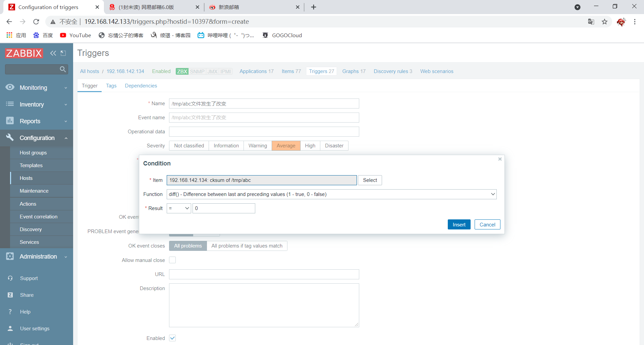Viewport: 644px width, 345px height.
Task: Select OK event closes All problems
Action: pyautogui.click(x=188, y=246)
